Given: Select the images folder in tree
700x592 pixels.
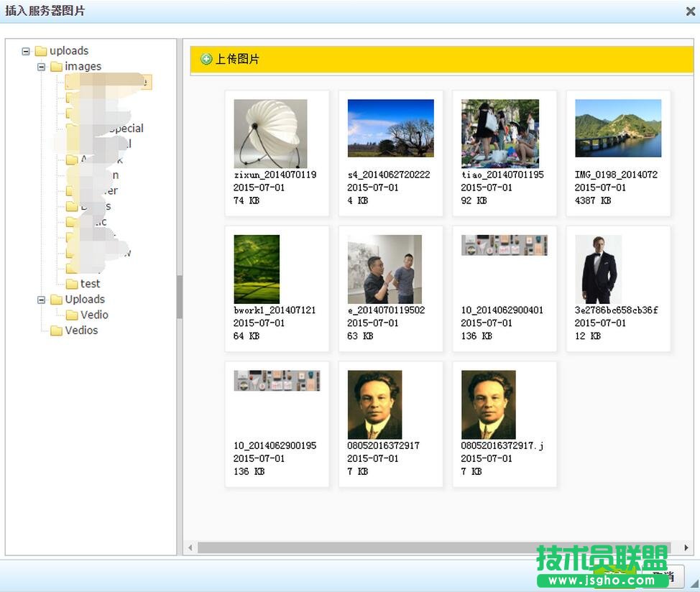Looking at the screenshot, I should point(83,67).
